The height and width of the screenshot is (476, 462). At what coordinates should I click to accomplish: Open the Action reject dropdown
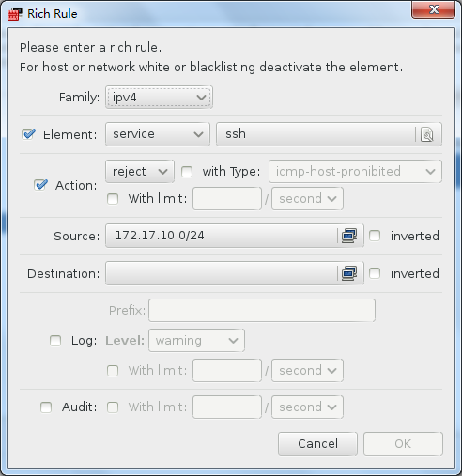pyautogui.click(x=140, y=172)
